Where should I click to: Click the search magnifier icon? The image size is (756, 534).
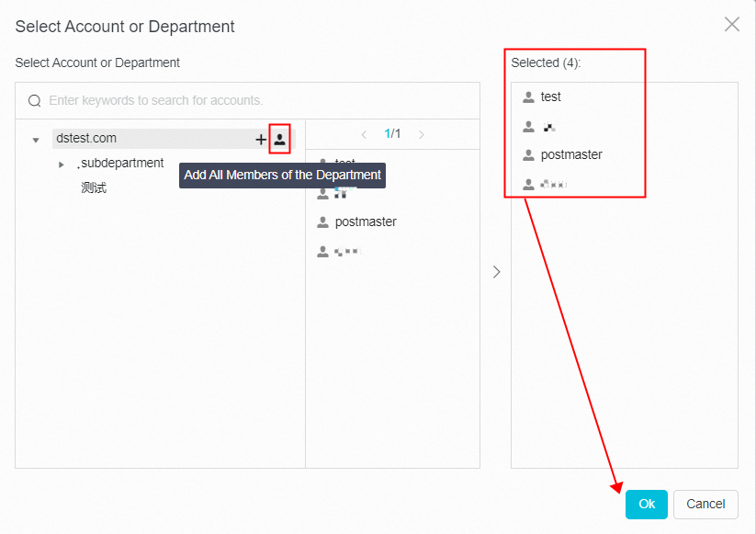point(35,101)
